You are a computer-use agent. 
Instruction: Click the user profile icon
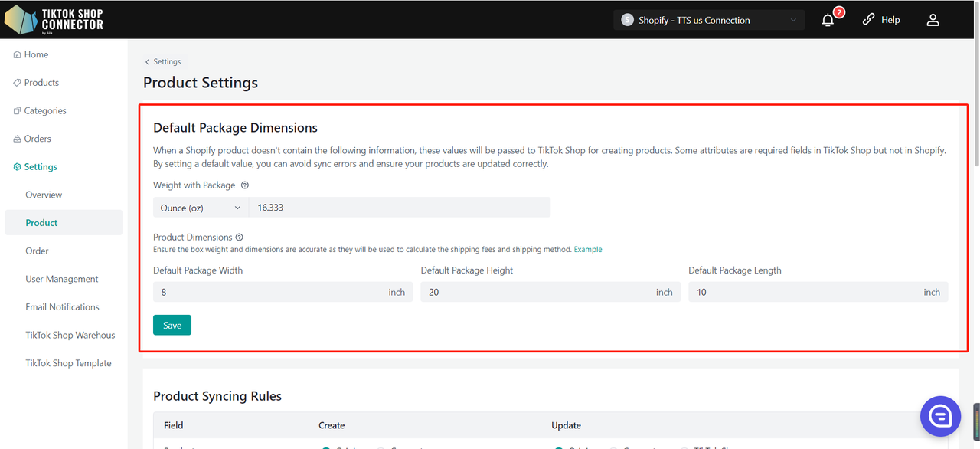click(x=933, y=20)
